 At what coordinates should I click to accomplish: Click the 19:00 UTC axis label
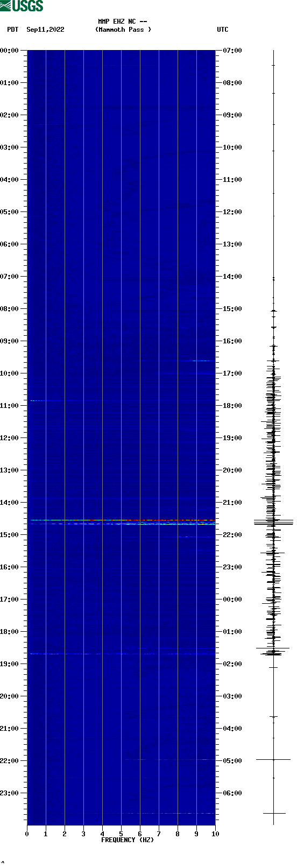point(232,438)
